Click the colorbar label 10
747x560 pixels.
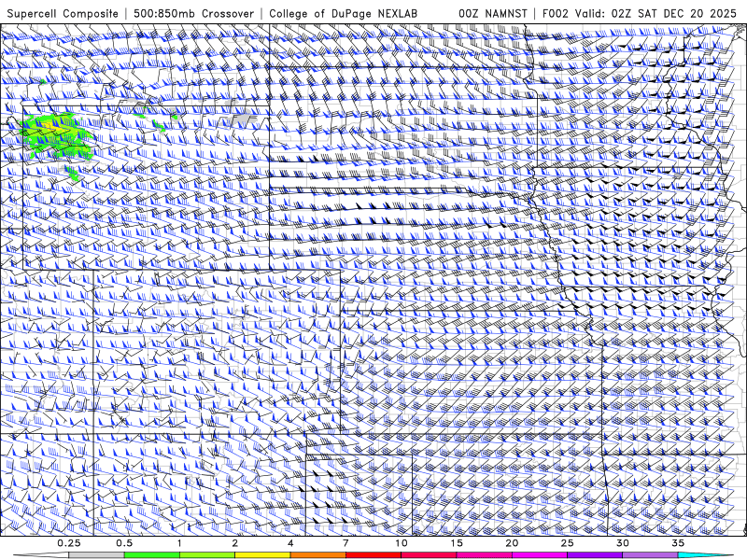pyautogui.click(x=402, y=543)
